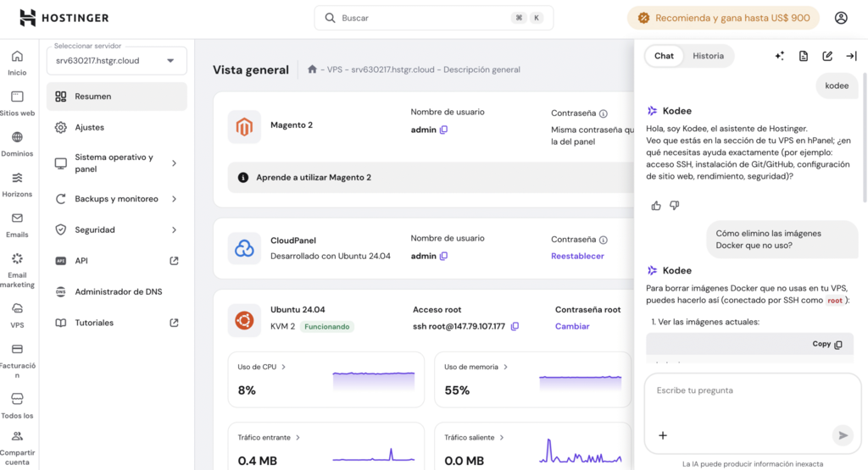Click the sparkle AI icon in chat header
868x470 pixels.
click(780, 56)
